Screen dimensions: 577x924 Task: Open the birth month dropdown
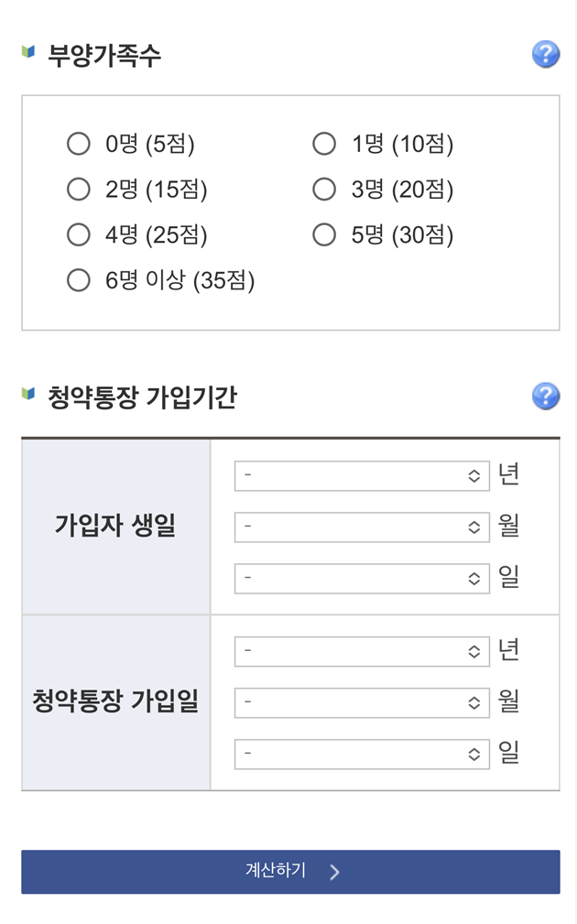362,527
